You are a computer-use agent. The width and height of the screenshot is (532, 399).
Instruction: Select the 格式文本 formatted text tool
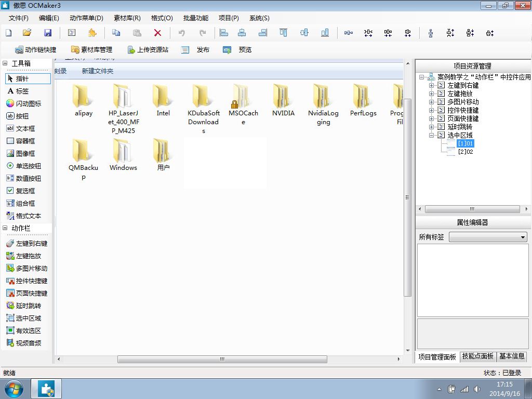click(24, 216)
